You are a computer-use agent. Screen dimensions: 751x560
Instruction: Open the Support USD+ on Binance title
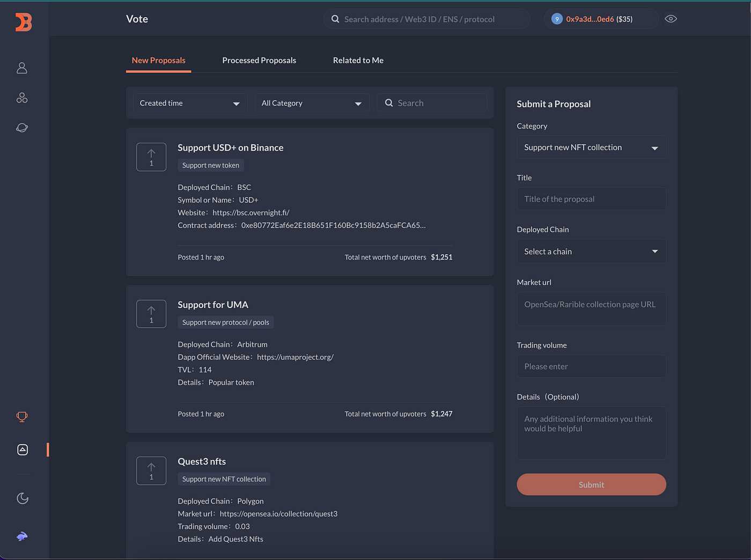tap(231, 148)
